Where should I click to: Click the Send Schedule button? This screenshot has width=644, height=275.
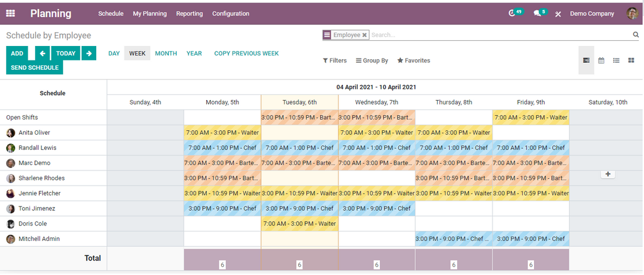click(x=35, y=67)
